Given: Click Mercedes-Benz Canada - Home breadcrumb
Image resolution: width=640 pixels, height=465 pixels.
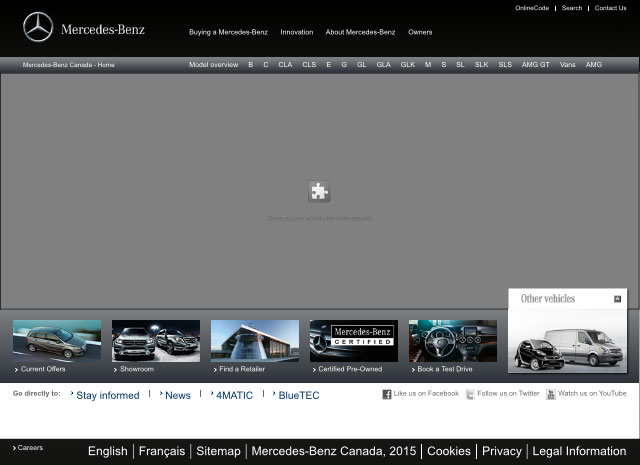Looking at the screenshot, I should (69, 65).
